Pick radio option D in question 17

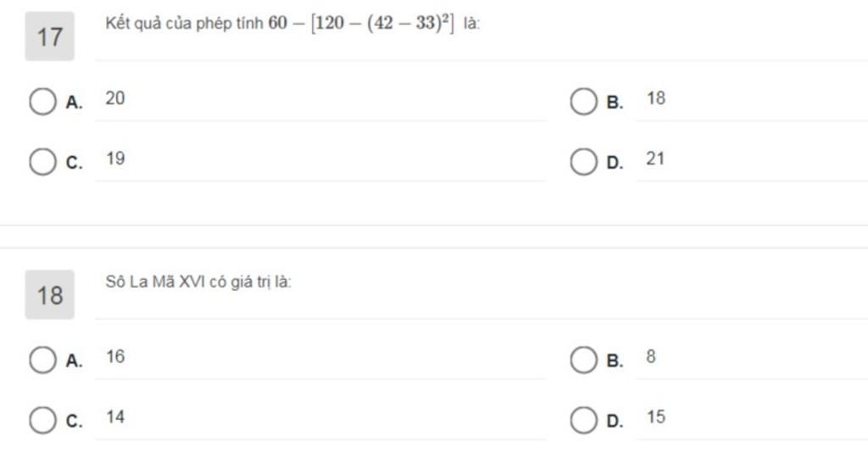(x=583, y=161)
